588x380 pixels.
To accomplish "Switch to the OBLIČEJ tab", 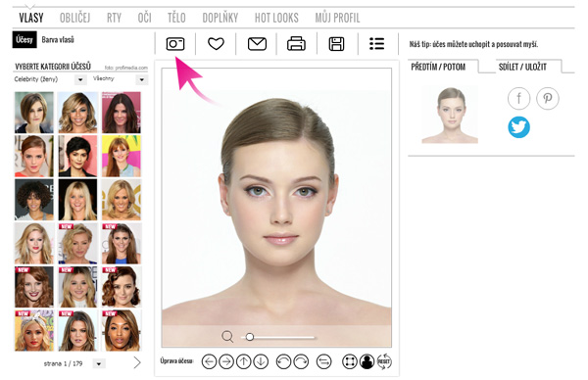I will (x=75, y=18).
